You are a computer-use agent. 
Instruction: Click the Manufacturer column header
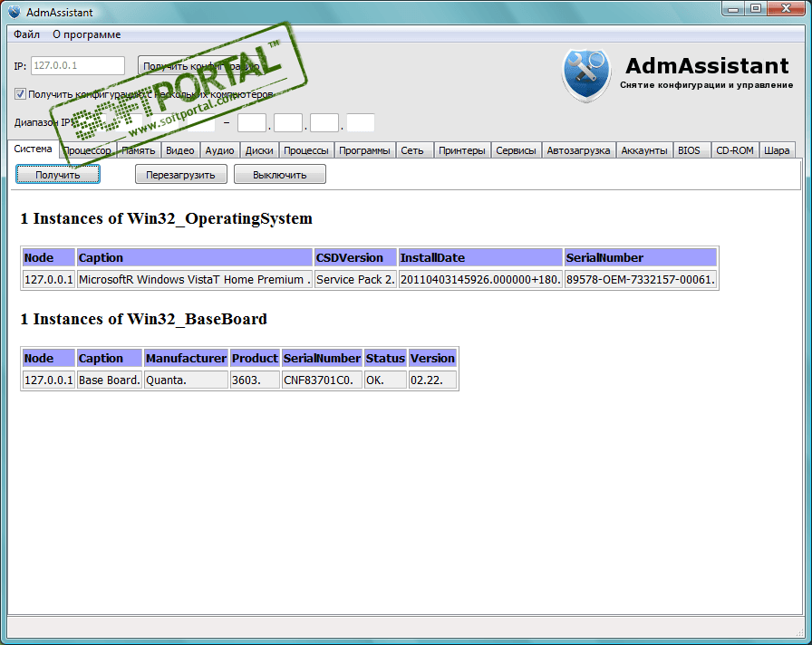pyautogui.click(x=186, y=358)
